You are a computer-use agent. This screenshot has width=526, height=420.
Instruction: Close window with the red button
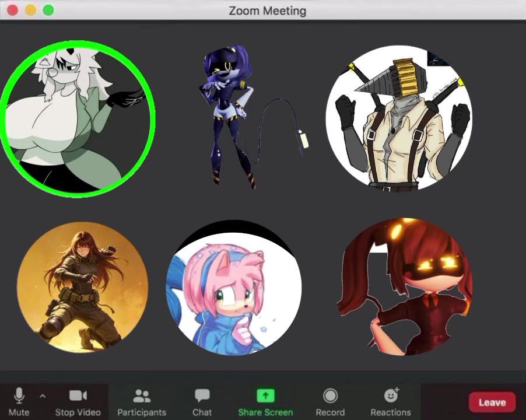click(12, 10)
